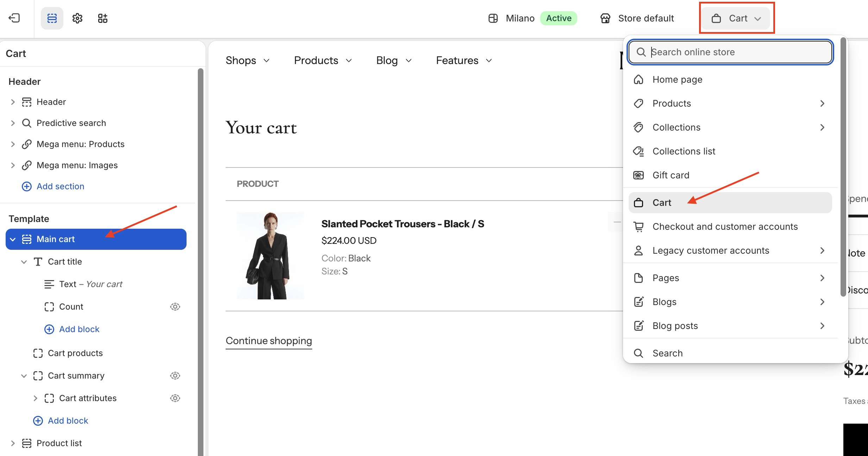Click the Add section plus icon
Viewport: 868px width, 456px height.
tap(27, 186)
